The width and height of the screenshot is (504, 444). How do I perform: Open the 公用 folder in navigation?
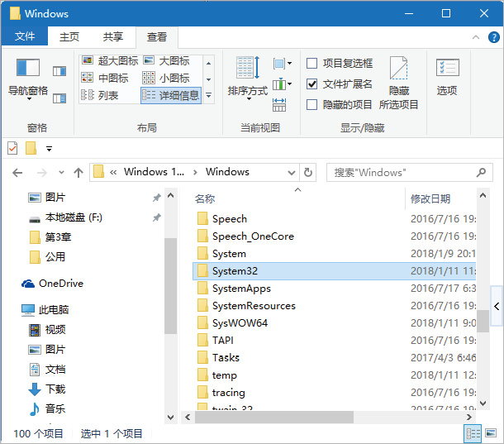(x=48, y=257)
